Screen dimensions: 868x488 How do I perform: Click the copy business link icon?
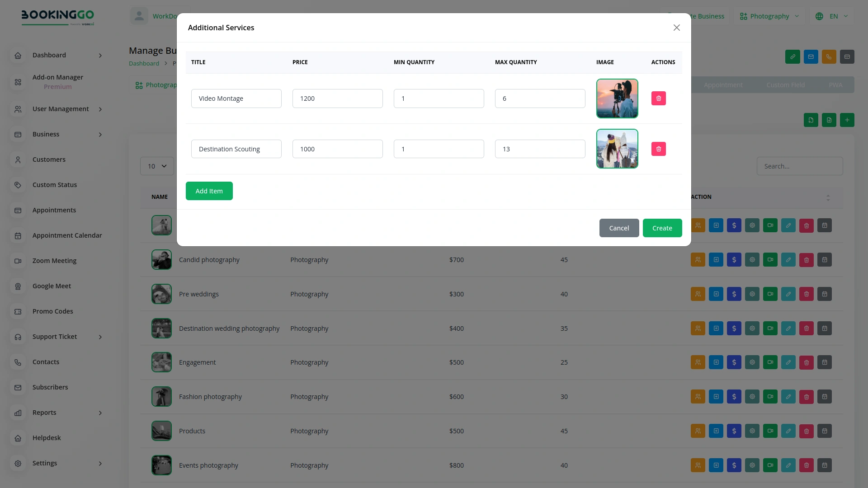click(x=793, y=57)
